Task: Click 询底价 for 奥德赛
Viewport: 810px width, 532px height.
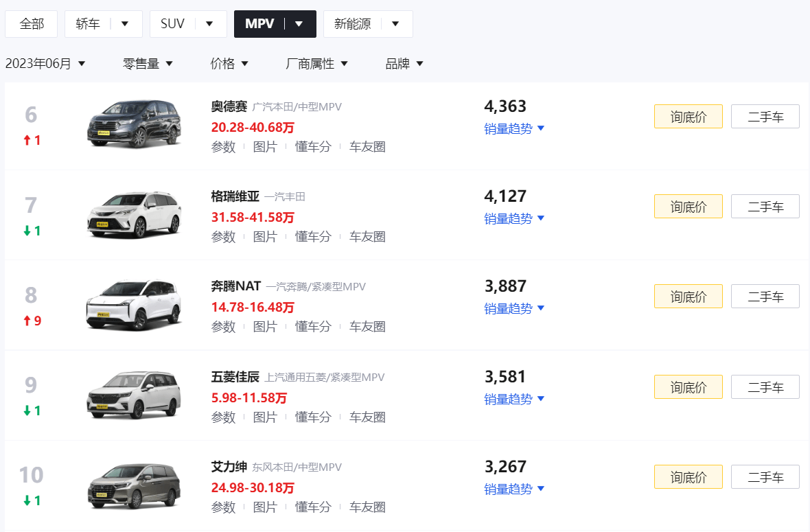Action: point(688,116)
